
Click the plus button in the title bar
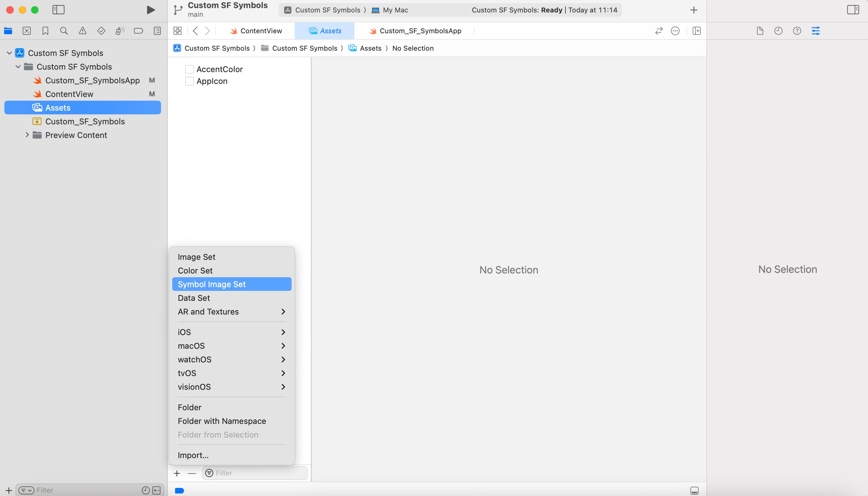694,10
